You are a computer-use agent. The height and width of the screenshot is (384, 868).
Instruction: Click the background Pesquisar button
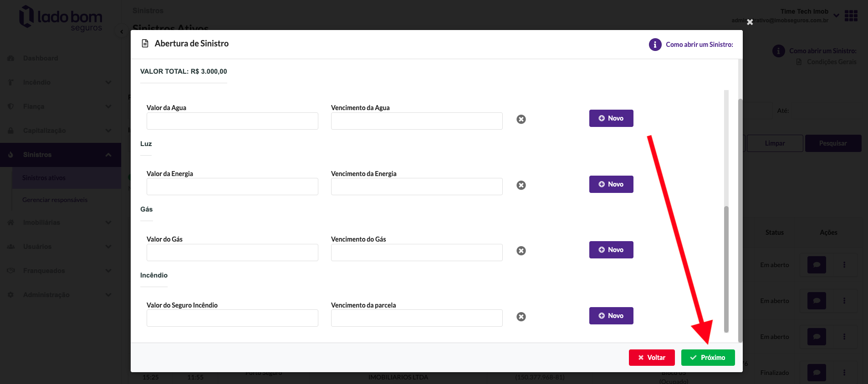(833, 143)
